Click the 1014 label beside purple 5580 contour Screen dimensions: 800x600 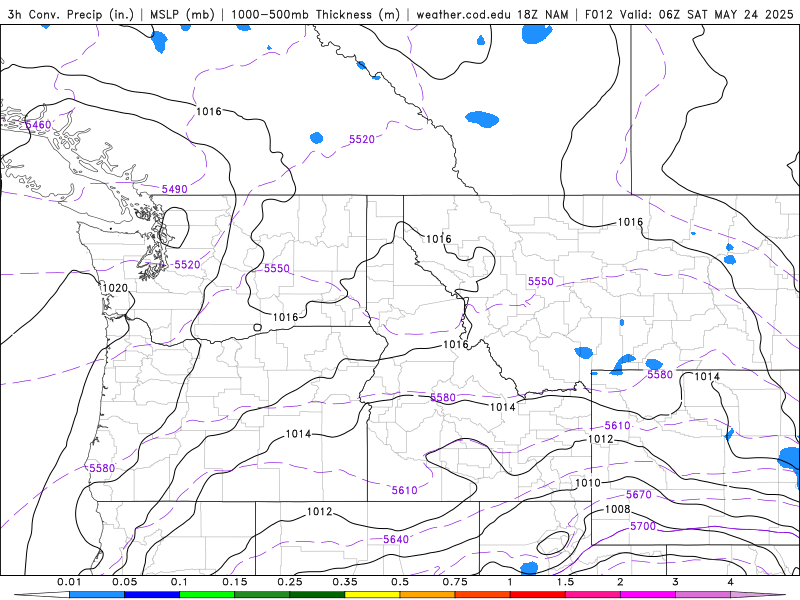point(707,377)
